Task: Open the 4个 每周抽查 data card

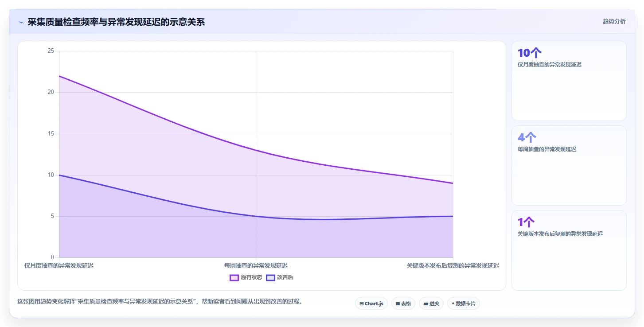Action: click(x=569, y=165)
